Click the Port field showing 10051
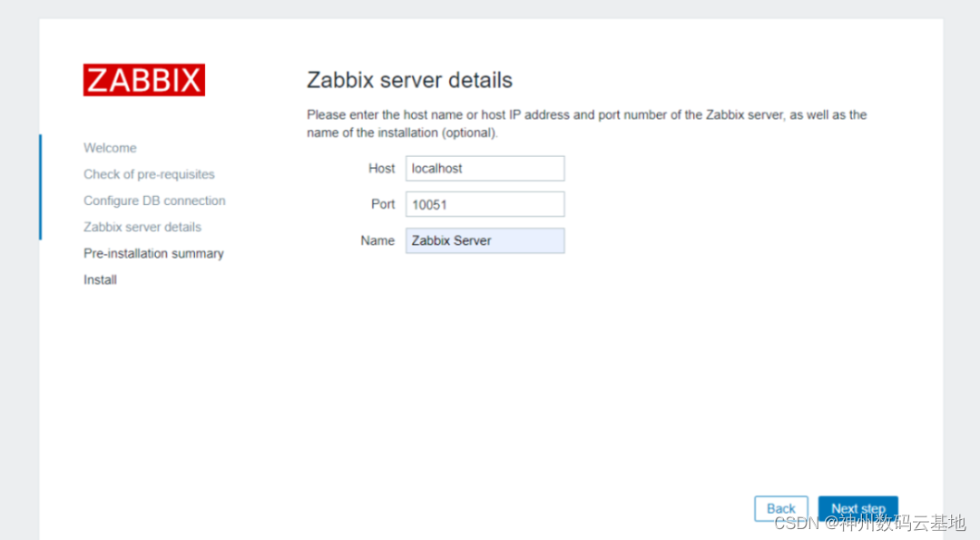Screen dimensions: 980x540 pyautogui.click(x=485, y=204)
